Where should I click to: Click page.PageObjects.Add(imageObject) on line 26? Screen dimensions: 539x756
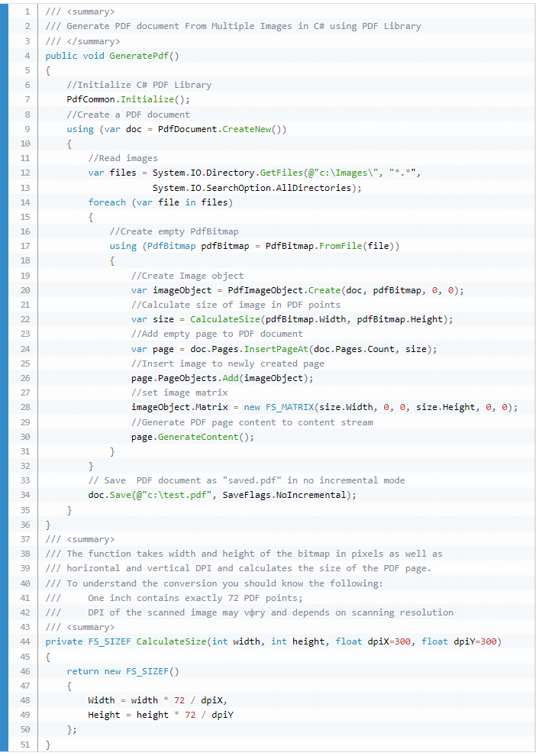point(220,378)
